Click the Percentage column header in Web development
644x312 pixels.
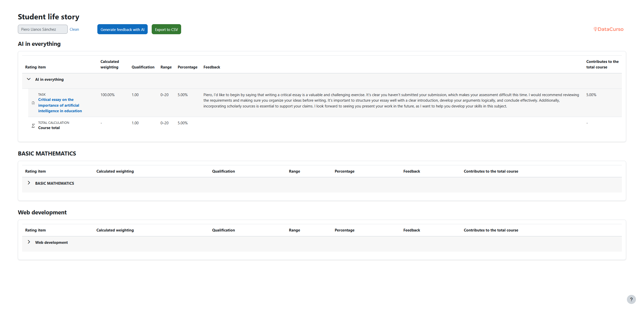tap(344, 230)
